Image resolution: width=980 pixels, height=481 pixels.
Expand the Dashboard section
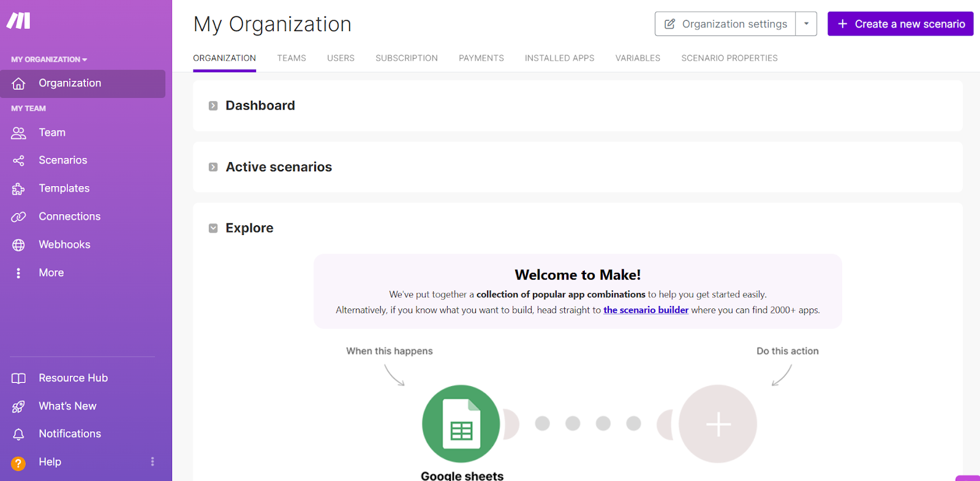(213, 106)
